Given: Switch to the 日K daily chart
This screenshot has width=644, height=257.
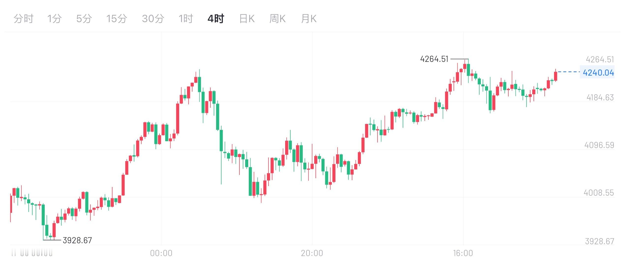Looking at the screenshot, I should 247,18.
